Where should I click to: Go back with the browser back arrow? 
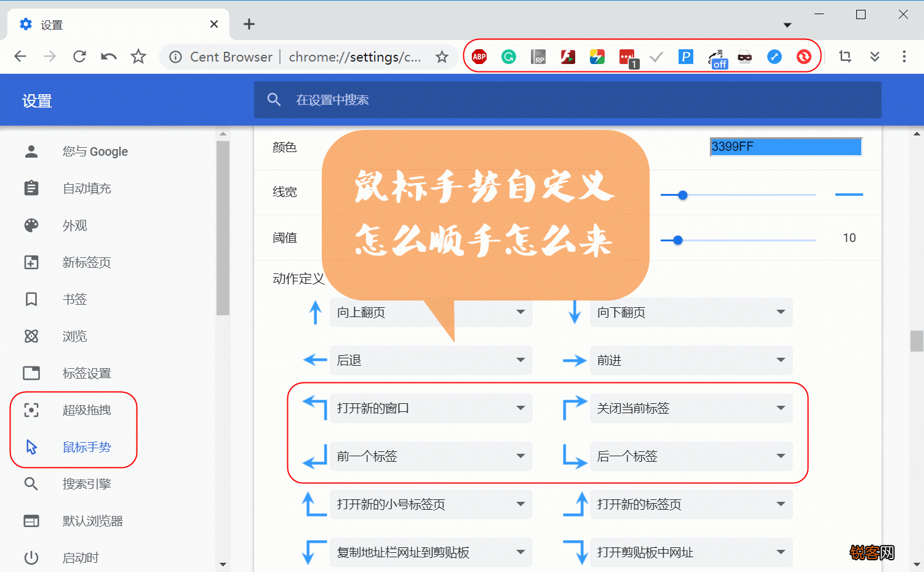tap(20, 57)
